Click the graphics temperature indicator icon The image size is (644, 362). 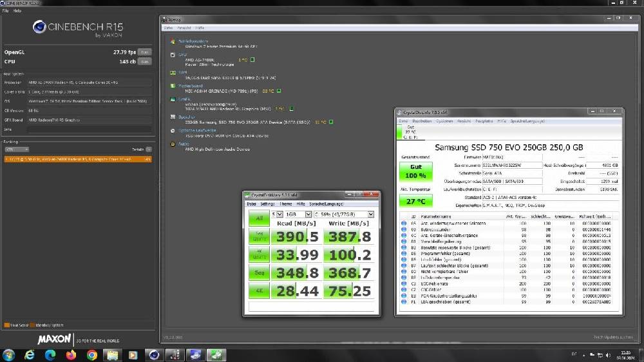[x=292, y=109]
